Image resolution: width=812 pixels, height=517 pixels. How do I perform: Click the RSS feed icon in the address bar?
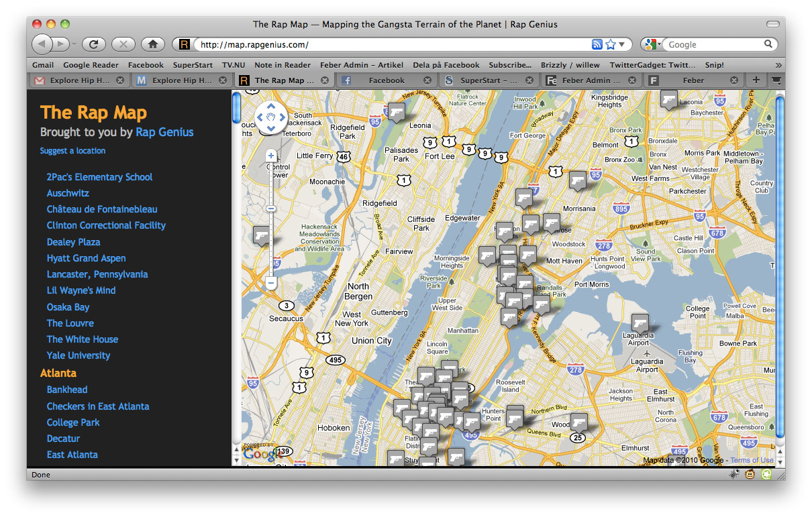[x=597, y=44]
